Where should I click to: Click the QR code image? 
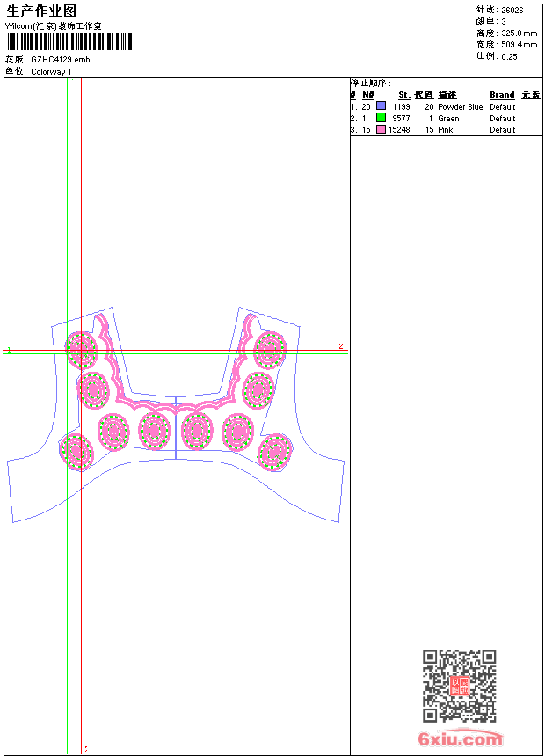[x=460, y=686]
